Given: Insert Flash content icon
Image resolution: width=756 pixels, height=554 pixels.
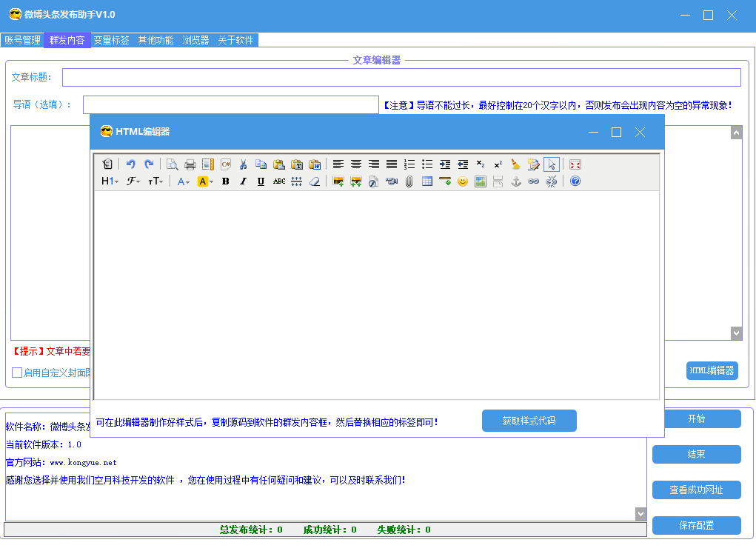Looking at the screenshot, I should click(x=374, y=181).
